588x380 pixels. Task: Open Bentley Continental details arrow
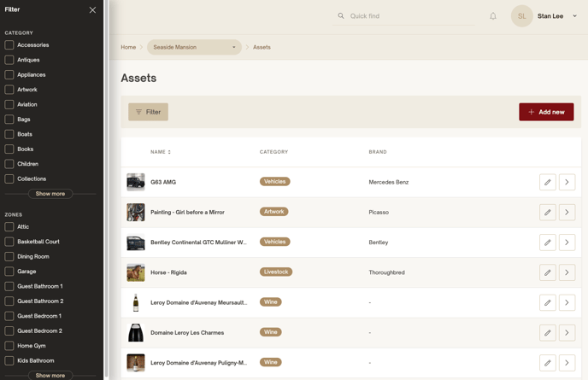pos(567,243)
